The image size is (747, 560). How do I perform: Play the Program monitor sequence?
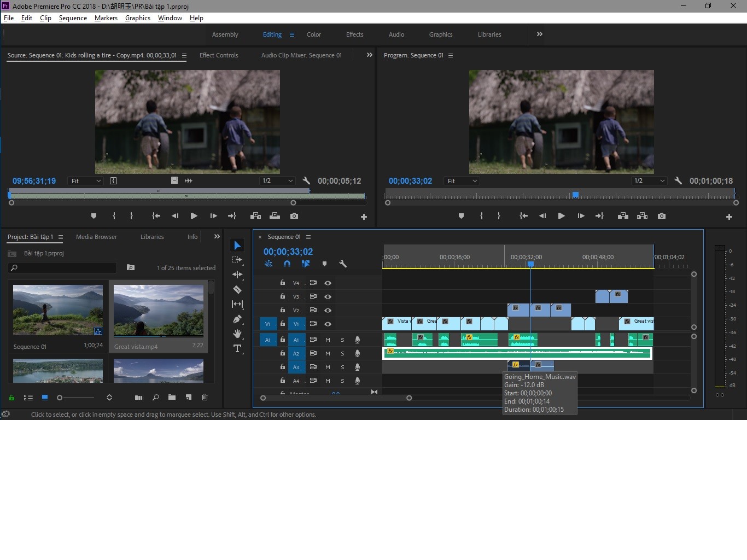click(561, 216)
